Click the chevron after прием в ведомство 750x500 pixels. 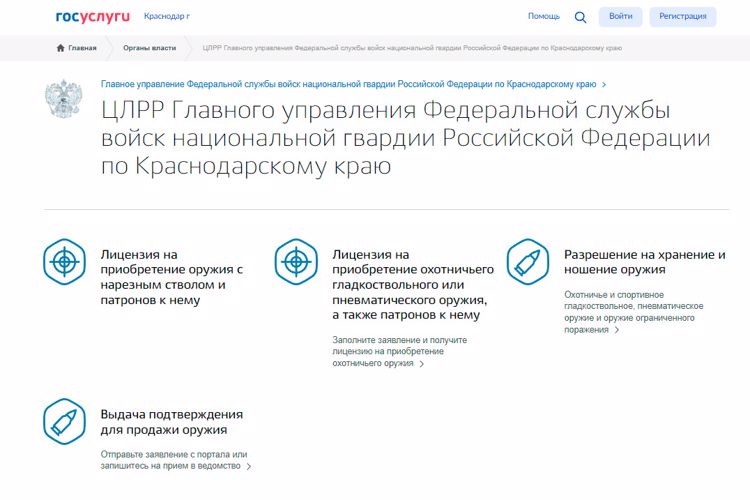(248, 467)
